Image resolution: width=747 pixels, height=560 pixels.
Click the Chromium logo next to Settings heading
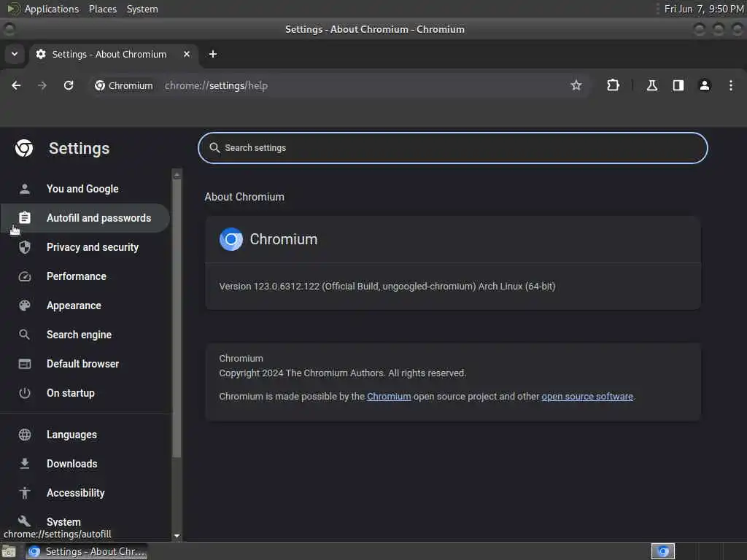click(24, 148)
